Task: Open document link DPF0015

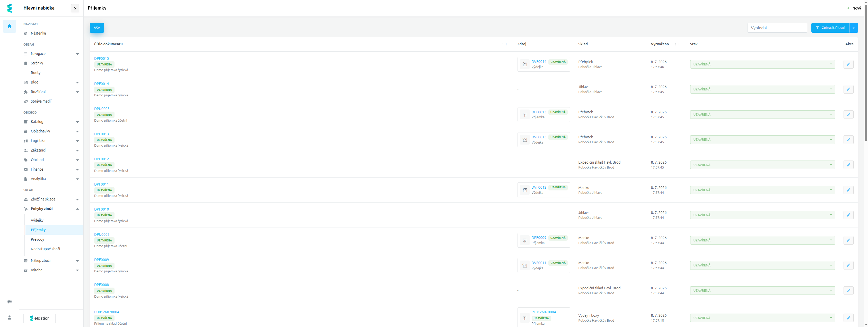Action: point(101,59)
